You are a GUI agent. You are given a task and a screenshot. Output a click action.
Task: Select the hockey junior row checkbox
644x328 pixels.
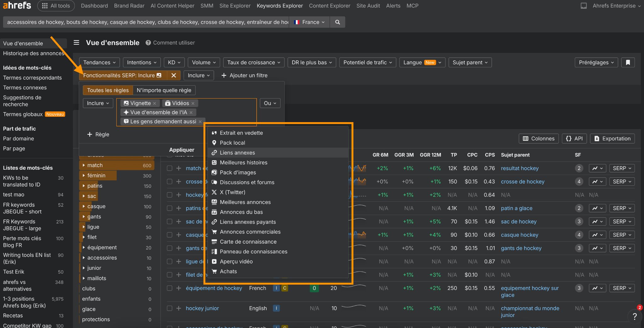[x=169, y=308]
